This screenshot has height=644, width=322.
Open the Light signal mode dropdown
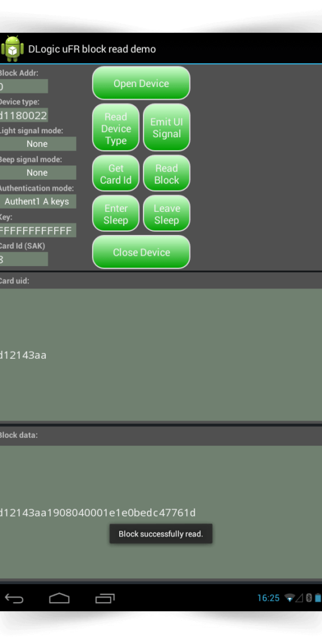[x=37, y=144]
